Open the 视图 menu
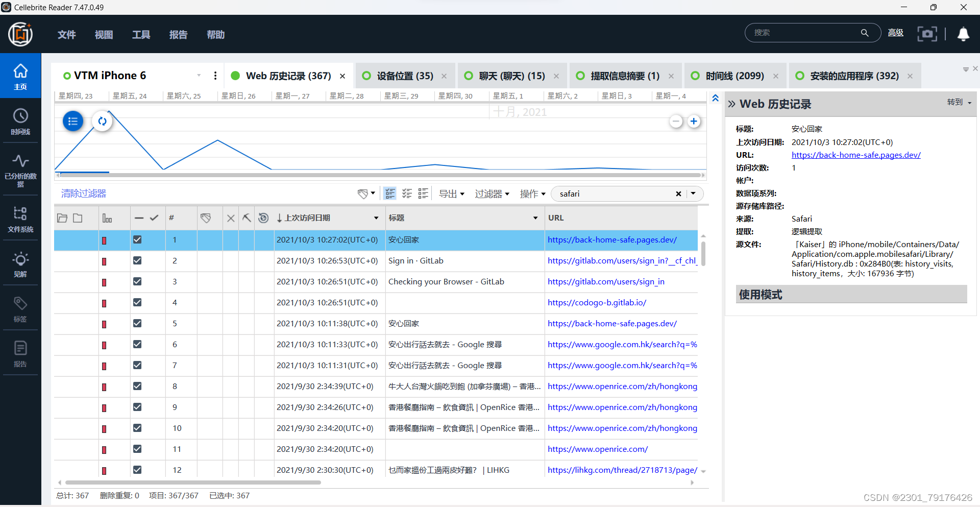This screenshot has height=507, width=980. [104, 35]
